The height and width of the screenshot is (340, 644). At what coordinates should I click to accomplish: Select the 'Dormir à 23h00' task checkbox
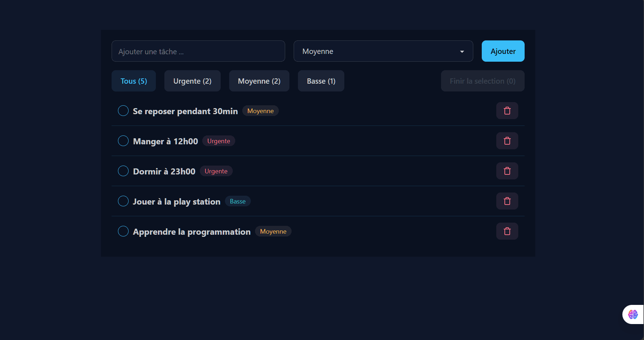point(123,171)
